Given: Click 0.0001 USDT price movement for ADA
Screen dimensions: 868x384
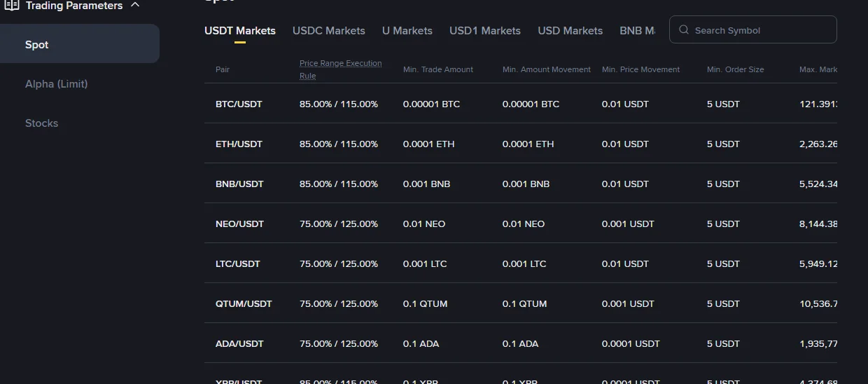Looking at the screenshot, I should pos(631,343).
